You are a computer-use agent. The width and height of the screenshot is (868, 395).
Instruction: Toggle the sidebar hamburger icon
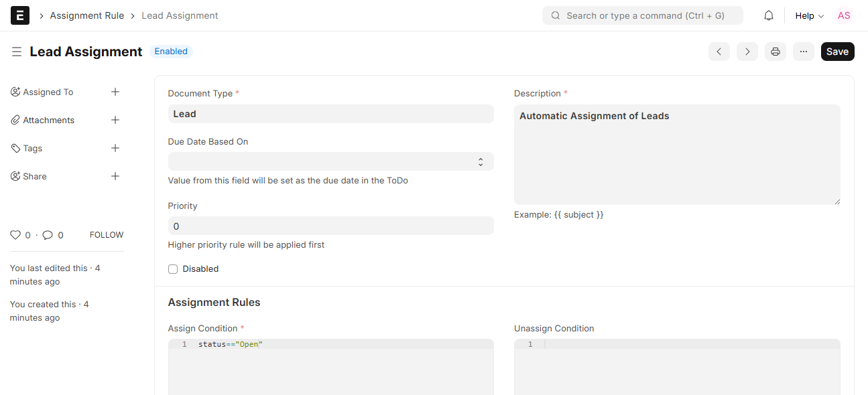pyautogui.click(x=17, y=52)
